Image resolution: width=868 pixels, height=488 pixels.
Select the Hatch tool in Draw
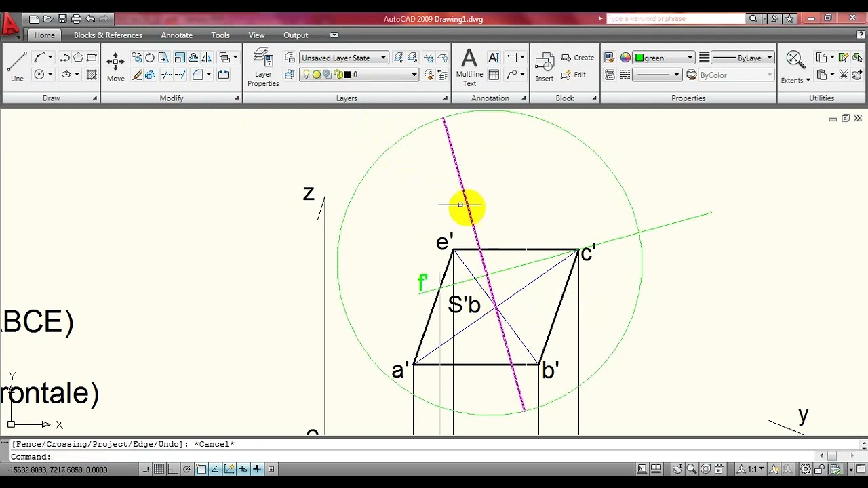coord(92,75)
